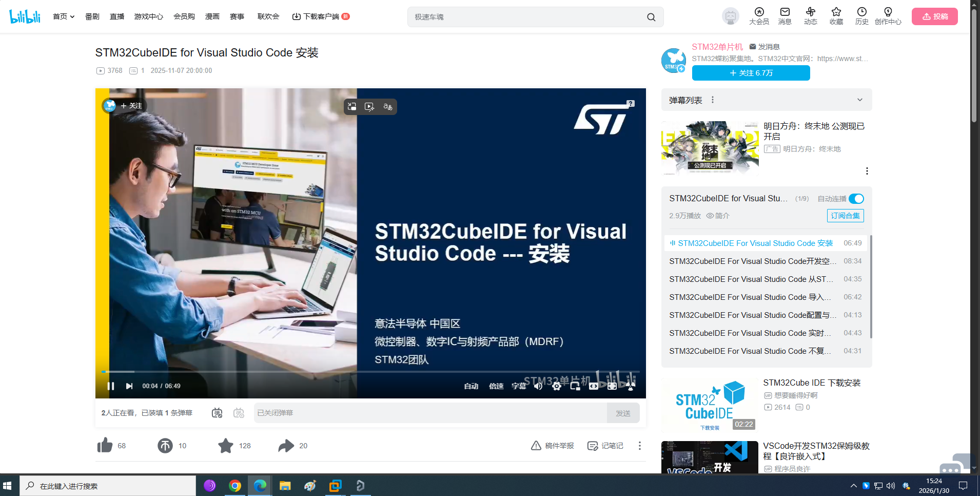
Task: Favorite the video with star icon
Action: (x=225, y=445)
